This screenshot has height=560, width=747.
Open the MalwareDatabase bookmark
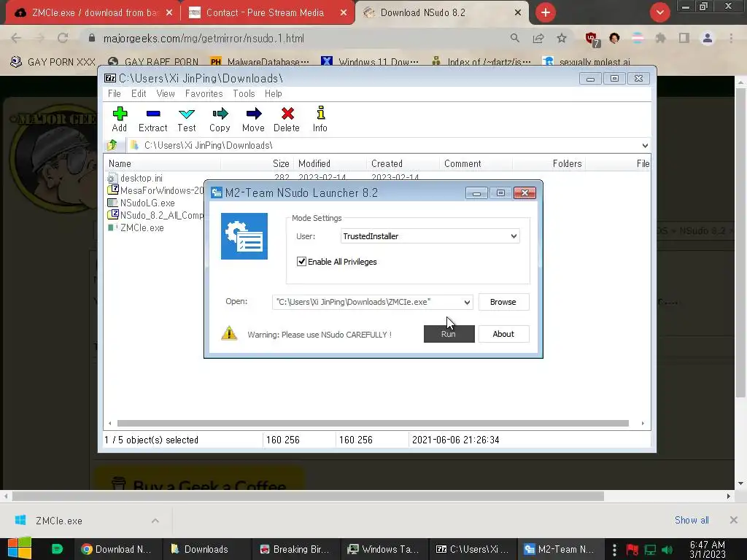pos(260,61)
